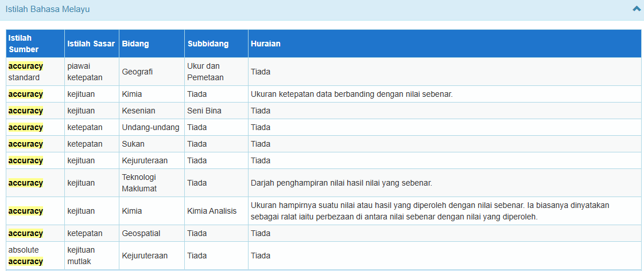This screenshot has height=271, width=644.
Task: Click the Tiada subfield in the Geospatial row
Action: (x=197, y=233)
